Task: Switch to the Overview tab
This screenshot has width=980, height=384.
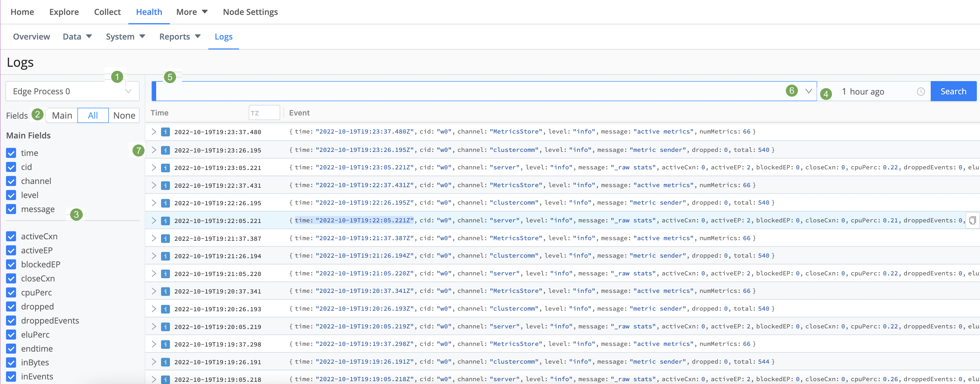Action: (x=31, y=36)
